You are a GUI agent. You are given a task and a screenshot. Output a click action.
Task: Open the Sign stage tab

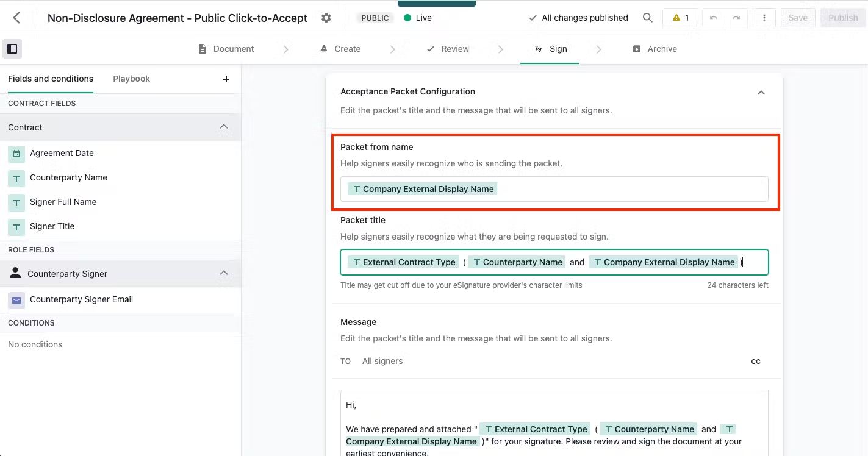(x=550, y=49)
